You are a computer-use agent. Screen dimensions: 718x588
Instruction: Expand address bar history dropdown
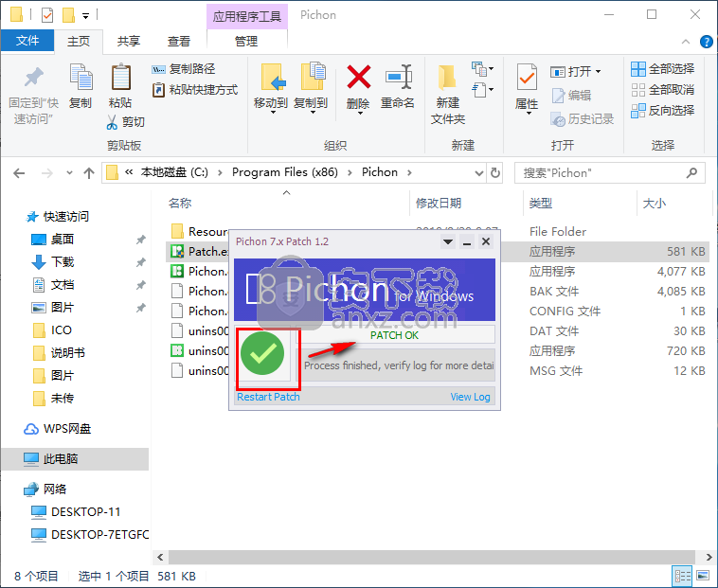click(479, 173)
